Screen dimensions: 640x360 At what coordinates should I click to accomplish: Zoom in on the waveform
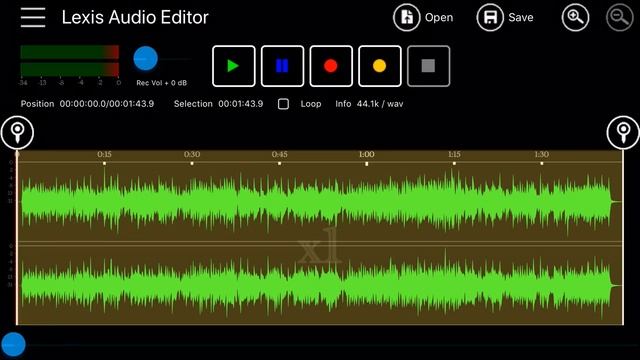[575, 17]
